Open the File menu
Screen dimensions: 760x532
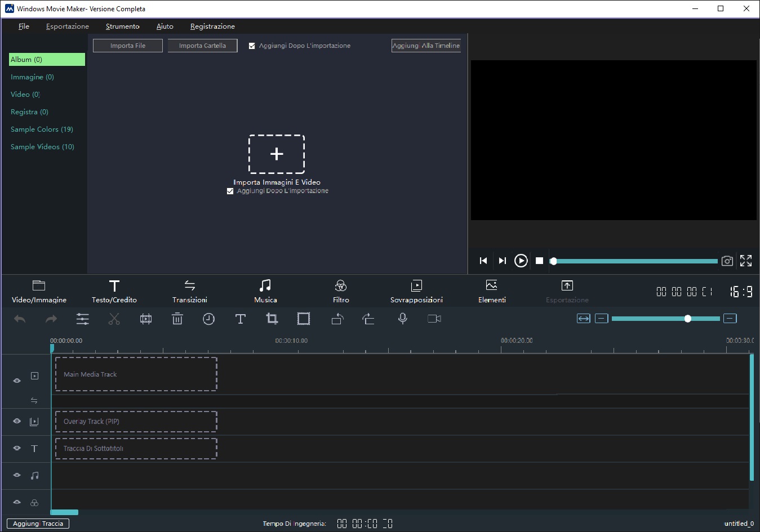24,26
